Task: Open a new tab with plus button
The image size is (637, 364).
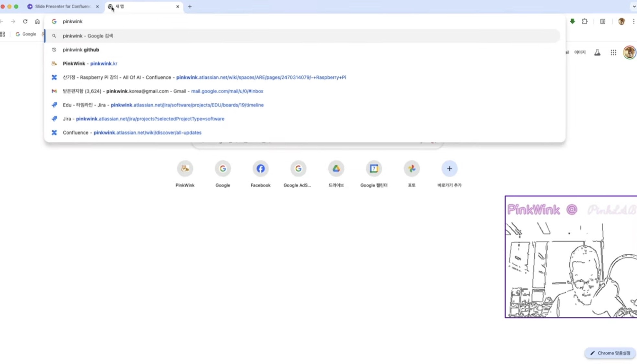Action: [x=190, y=6]
